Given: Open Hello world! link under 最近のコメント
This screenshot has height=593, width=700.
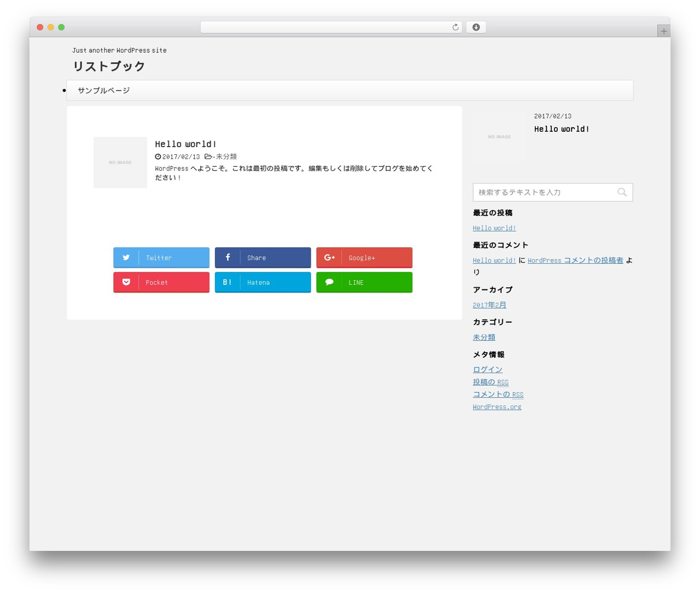Looking at the screenshot, I should pos(494,260).
